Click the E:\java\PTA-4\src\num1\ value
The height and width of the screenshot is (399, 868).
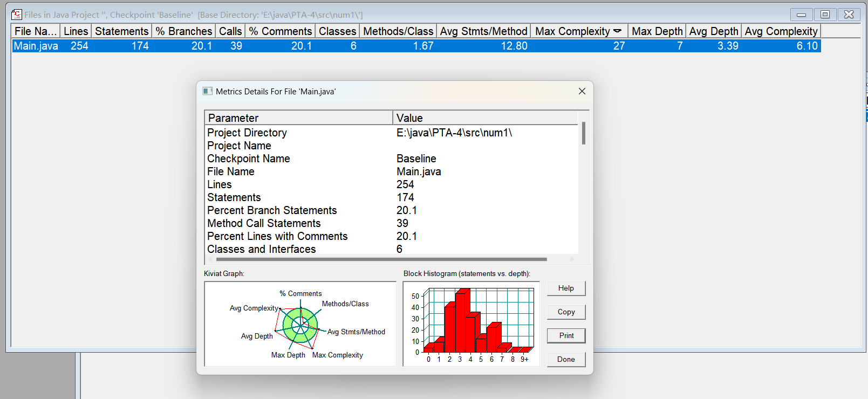tap(454, 133)
